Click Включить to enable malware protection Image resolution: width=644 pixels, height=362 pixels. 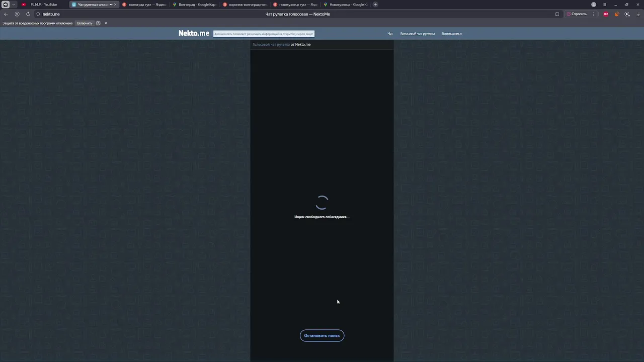85,23
